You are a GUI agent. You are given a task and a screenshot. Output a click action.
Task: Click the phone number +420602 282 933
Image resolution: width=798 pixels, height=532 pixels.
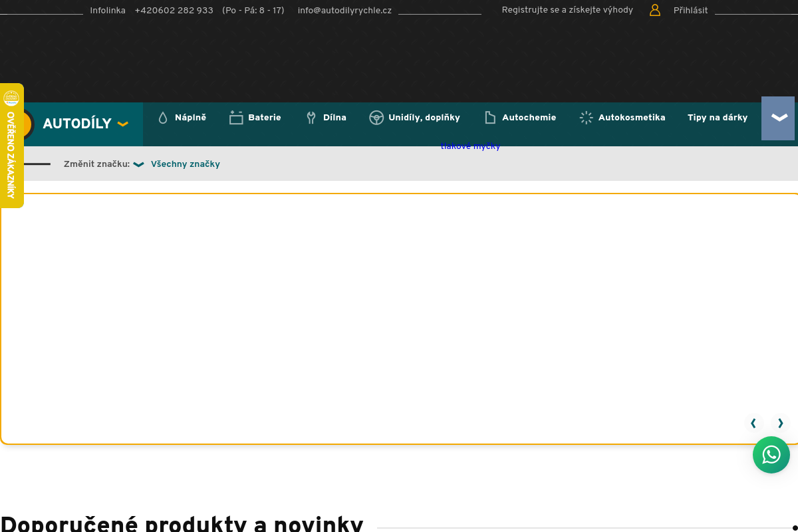(174, 11)
